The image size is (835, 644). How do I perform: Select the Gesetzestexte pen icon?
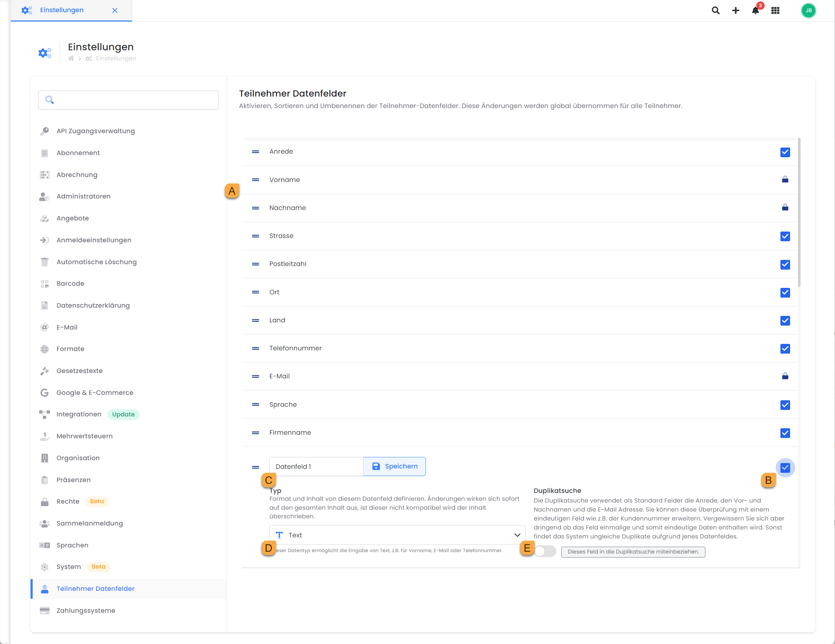[44, 371]
